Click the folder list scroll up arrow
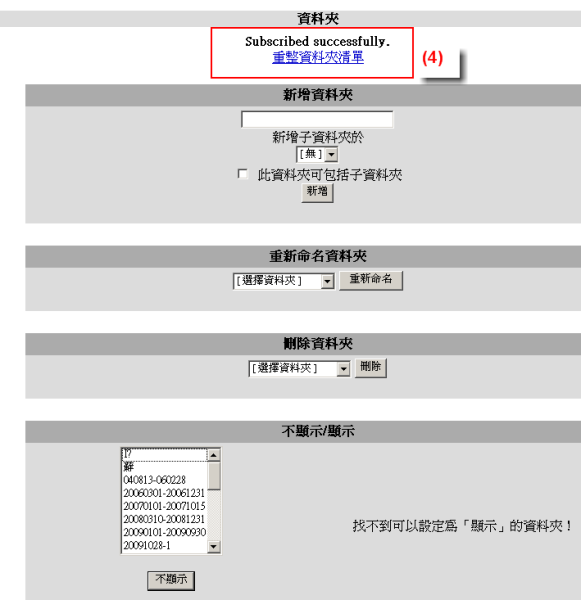Image resolution: width=581 pixels, height=600 pixels. click(x=214, y=455)
